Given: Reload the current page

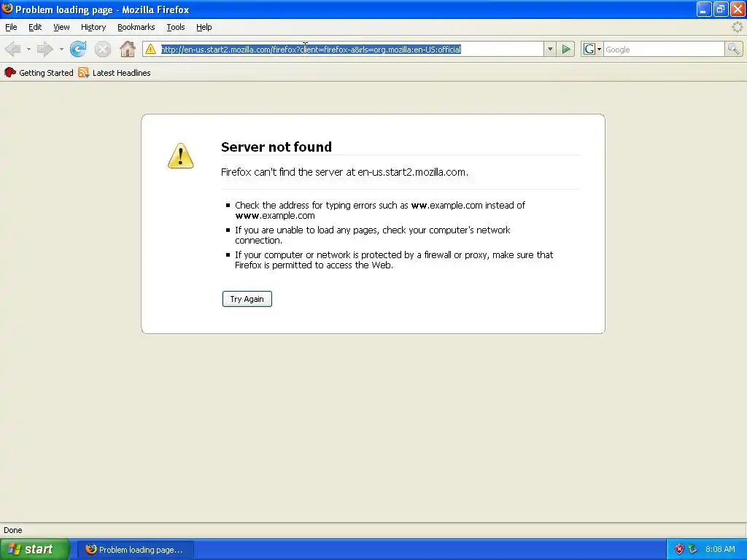Looking at the screenshot, I should pyautogui.click(x=78, y=49).
